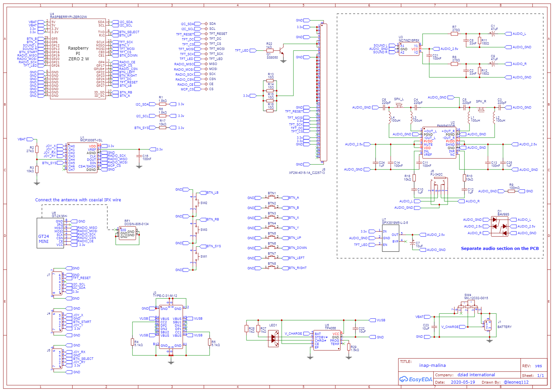554x392 pixels.
Task: Select the GT24 MINI radio module
Action: 50,233
